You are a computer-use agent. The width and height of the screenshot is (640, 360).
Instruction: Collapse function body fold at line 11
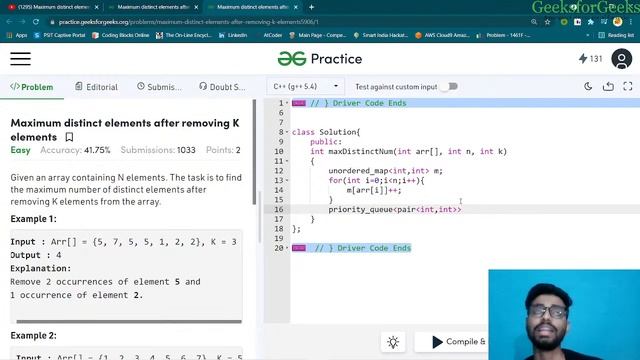tap(287, 161)
